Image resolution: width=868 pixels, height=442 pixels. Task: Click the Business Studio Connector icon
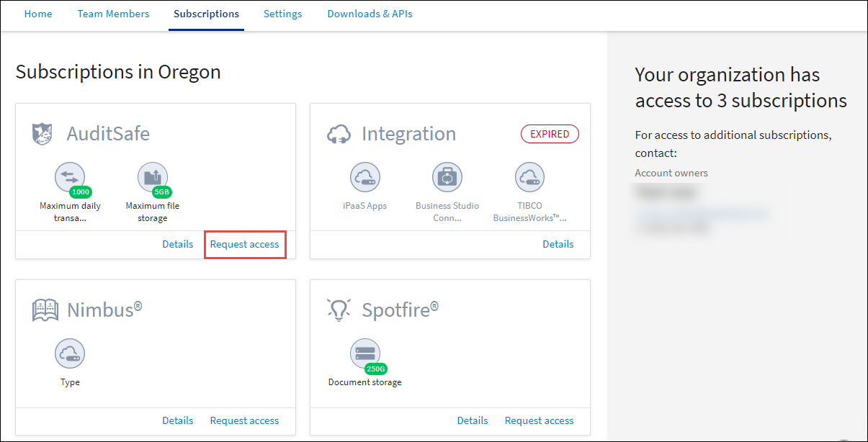pyautogui.click(x=447, y=177)
